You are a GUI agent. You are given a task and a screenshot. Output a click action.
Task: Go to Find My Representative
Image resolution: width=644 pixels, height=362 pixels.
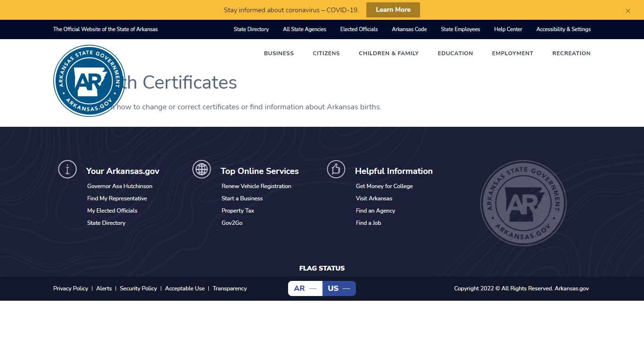[117, 198]
